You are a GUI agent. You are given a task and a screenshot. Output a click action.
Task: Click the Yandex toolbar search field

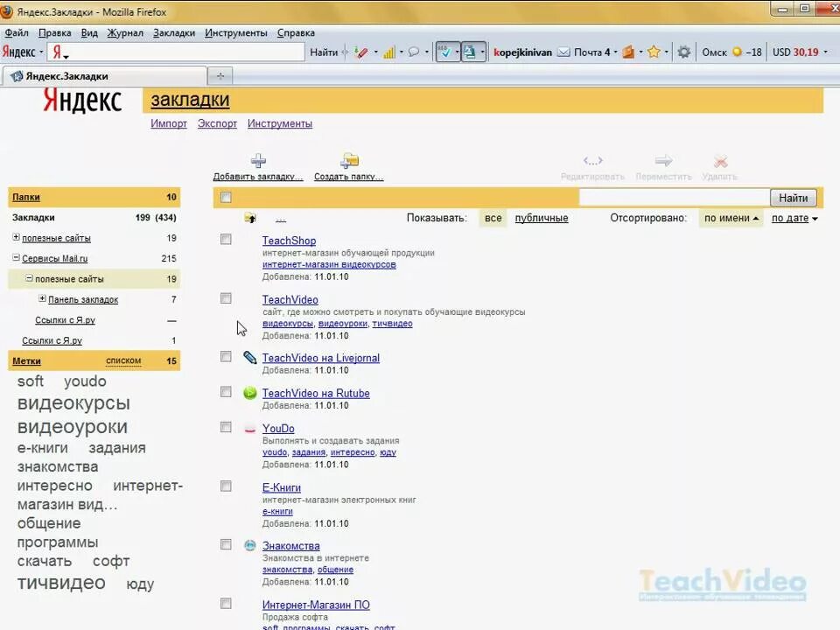point(177,52)
